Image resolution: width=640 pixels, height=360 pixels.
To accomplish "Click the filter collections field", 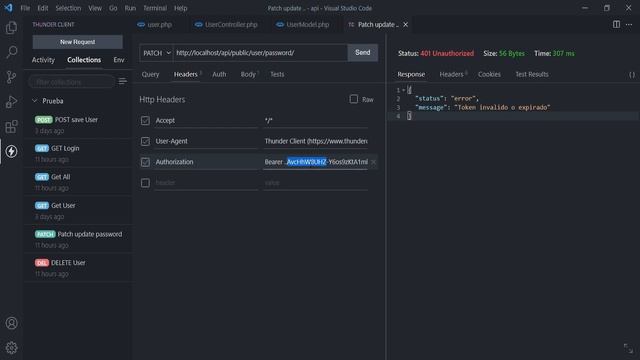I will (72, 82).
